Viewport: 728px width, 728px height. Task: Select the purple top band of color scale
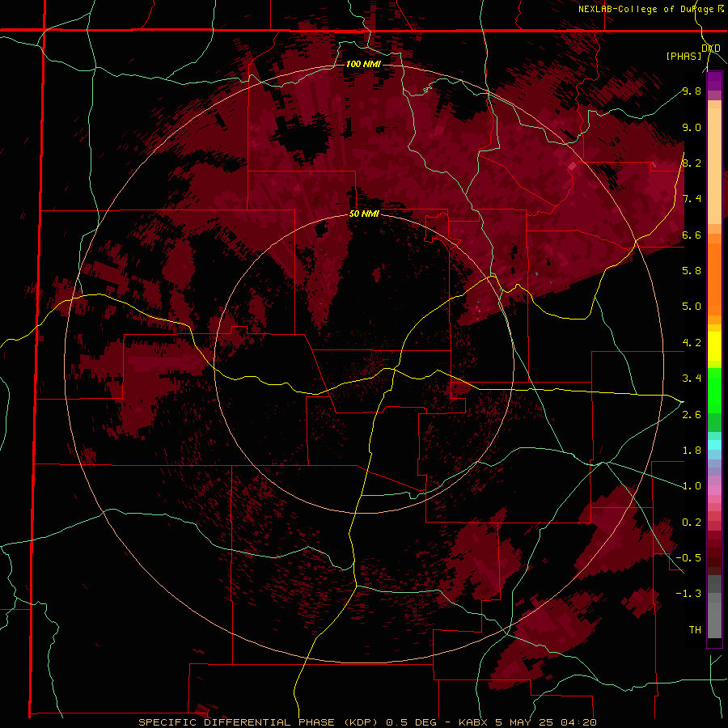click(x=714, y=81)
